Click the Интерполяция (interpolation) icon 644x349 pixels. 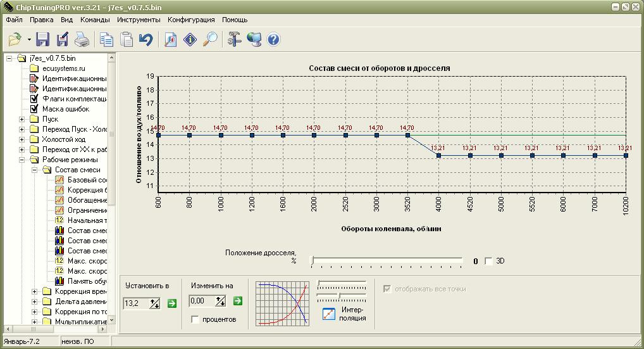328,314
